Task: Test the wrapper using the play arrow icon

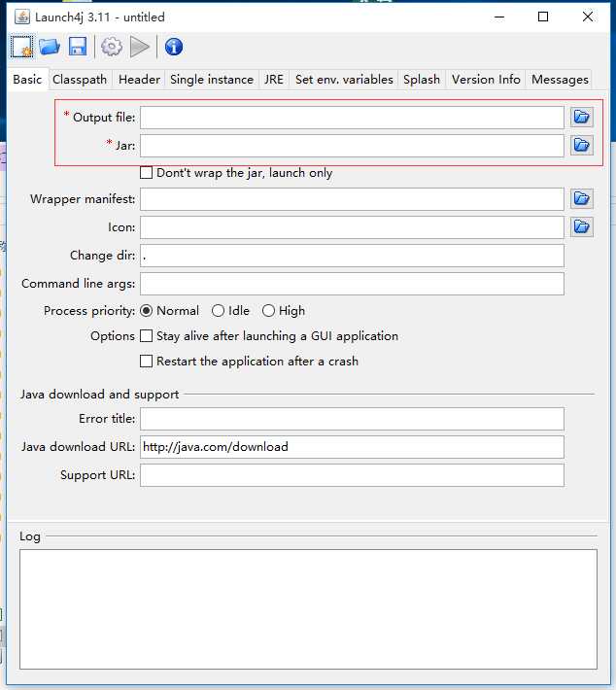Action: [x=140, y=47]
